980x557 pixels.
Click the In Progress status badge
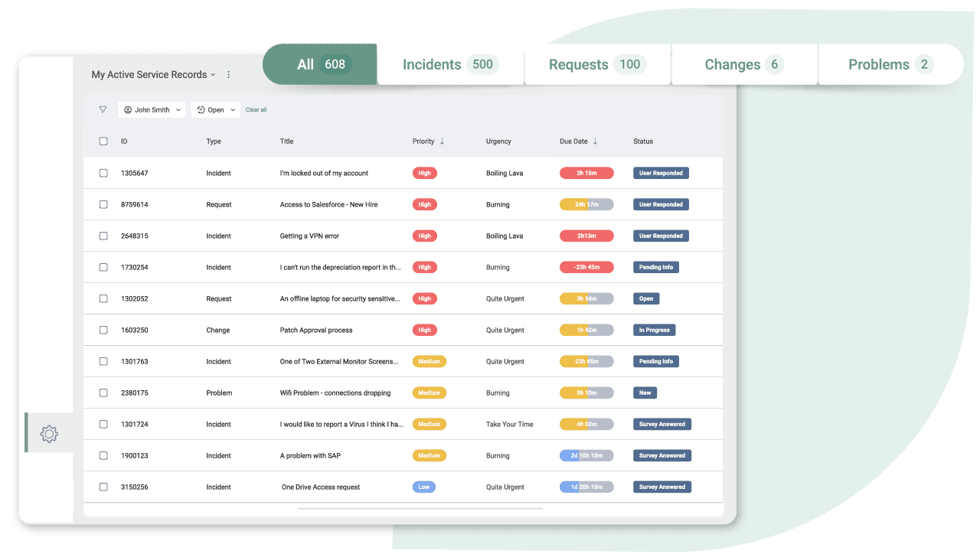coord(654,330)
